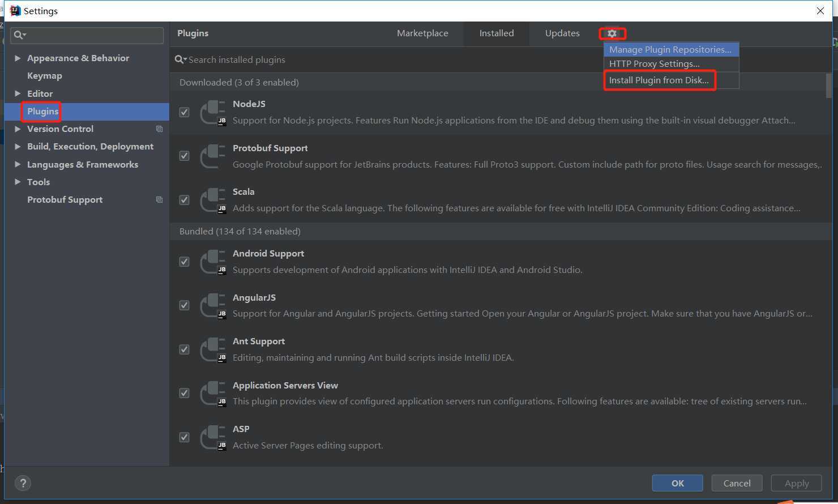Click the plugin list vertical scrollbar
Image resolution: width=838 pixels, height=504 pixels.
coord(829,85)
